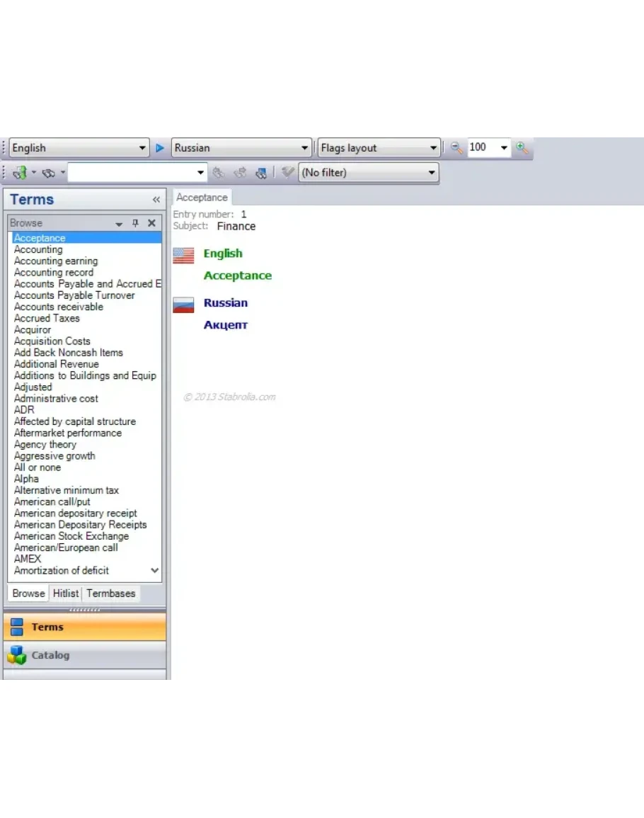
Task: Click the filter icon beside No filter
Action: pyautogui.click(x=287, y=172)
